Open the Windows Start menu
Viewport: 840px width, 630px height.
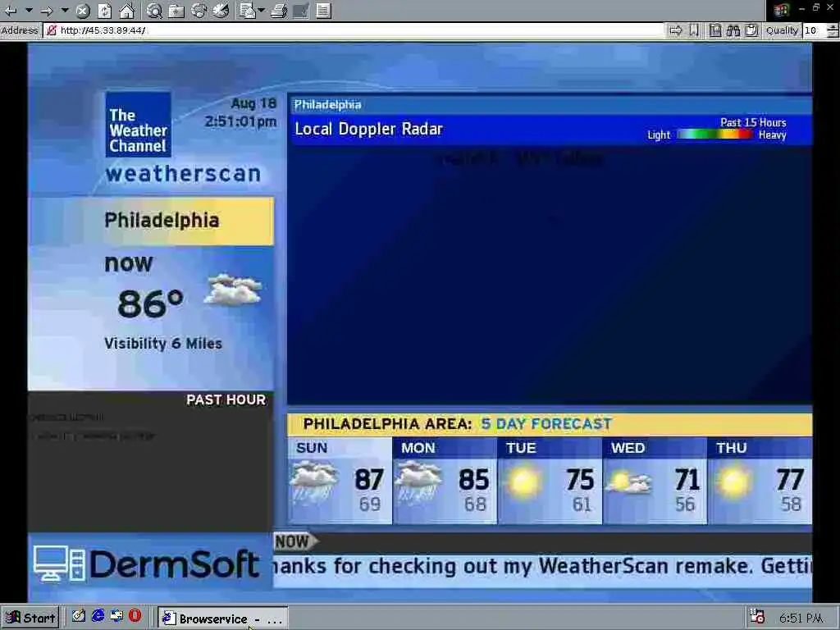pos(30,618)
